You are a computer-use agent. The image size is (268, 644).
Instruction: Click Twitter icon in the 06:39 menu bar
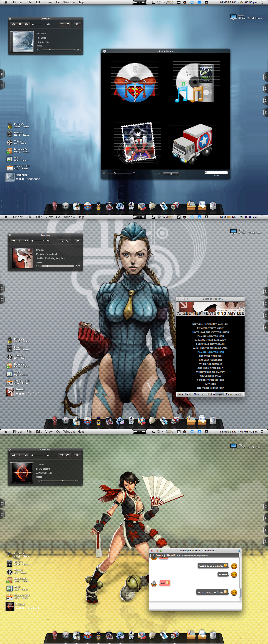(x=199, y=217)
